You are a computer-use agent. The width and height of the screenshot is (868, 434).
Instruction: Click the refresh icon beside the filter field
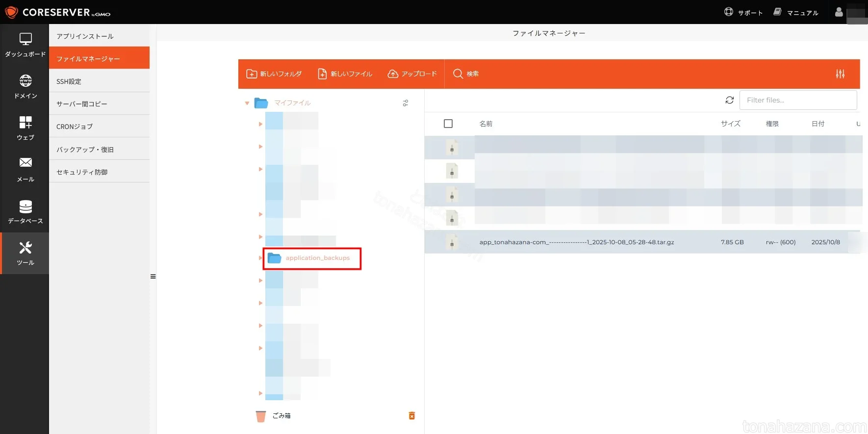pos(729,100)
